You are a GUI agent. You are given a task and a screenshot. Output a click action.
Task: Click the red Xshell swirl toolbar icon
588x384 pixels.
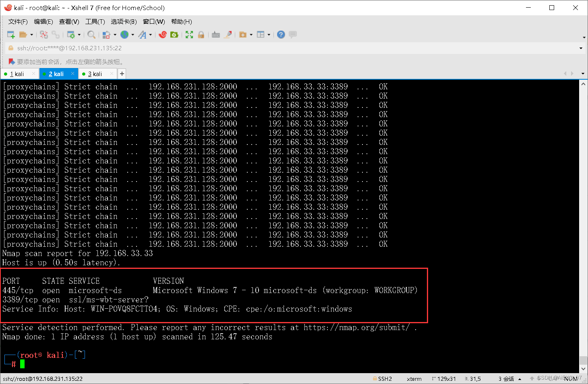click(163, 35)
